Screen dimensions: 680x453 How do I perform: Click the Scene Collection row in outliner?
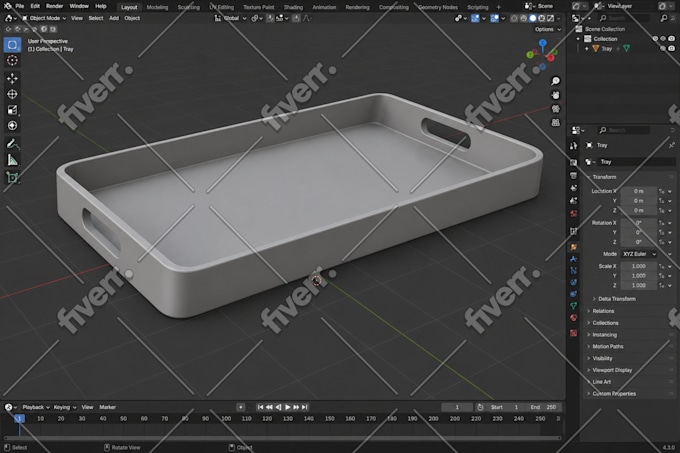(623, 29)
